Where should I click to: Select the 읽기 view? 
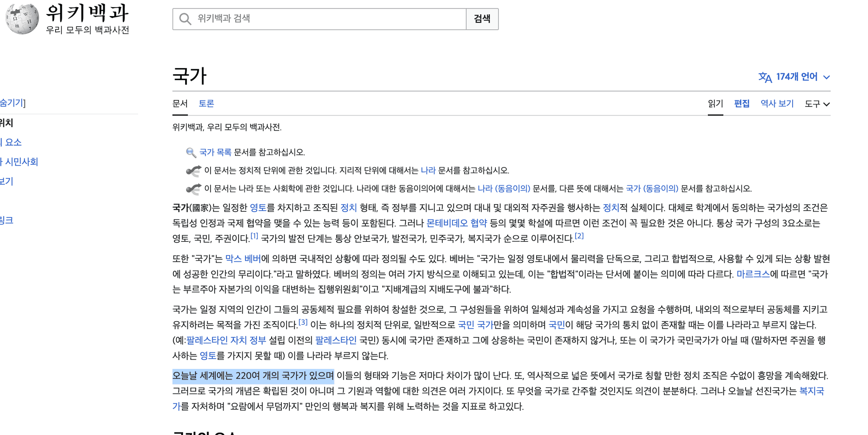tap(715, 104)
